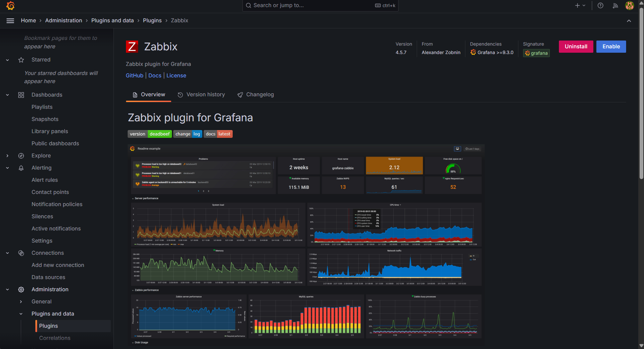Click the Uninstall button
This screenshot has height=349, width=644.
point(576,47)
